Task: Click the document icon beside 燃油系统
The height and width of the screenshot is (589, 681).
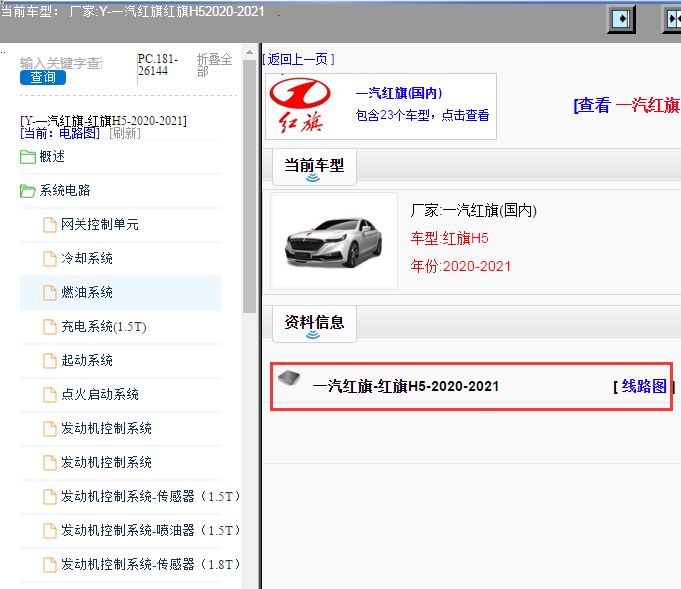Action: [50, 293]
